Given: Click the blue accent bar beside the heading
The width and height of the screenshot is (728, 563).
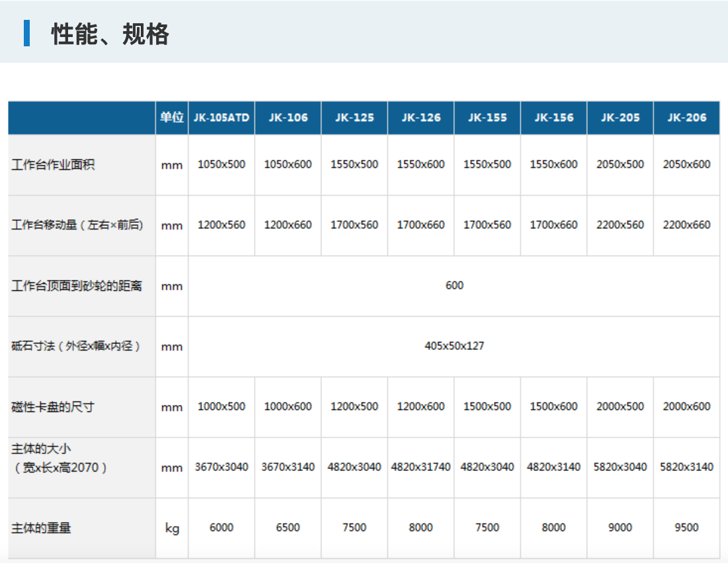Looking at the screenshot, I should click(26, 33).
